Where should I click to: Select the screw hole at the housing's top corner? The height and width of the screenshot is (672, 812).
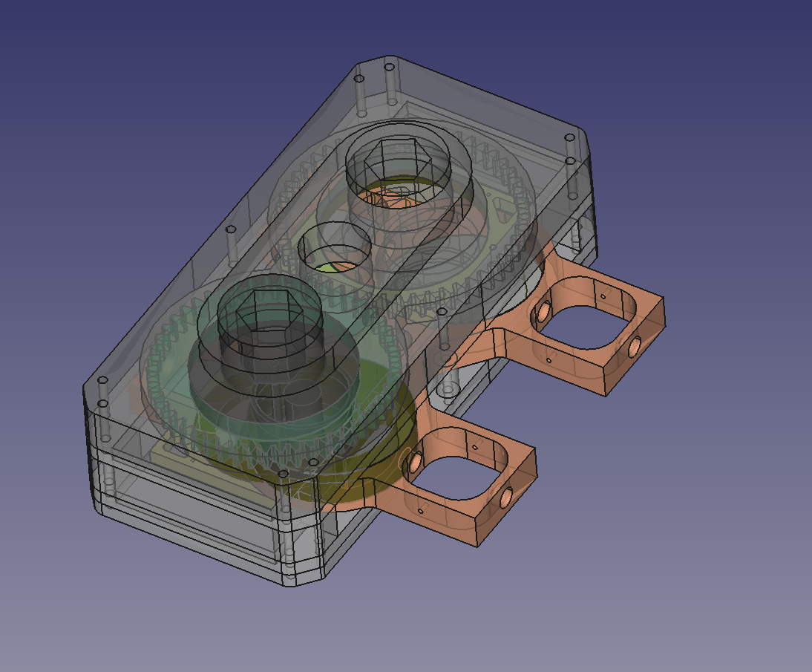point(388,67)
